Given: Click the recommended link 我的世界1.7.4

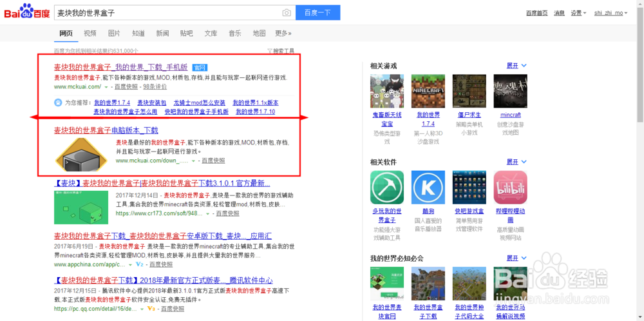Looking at the screenshot, I should click(x=111, y=102).
